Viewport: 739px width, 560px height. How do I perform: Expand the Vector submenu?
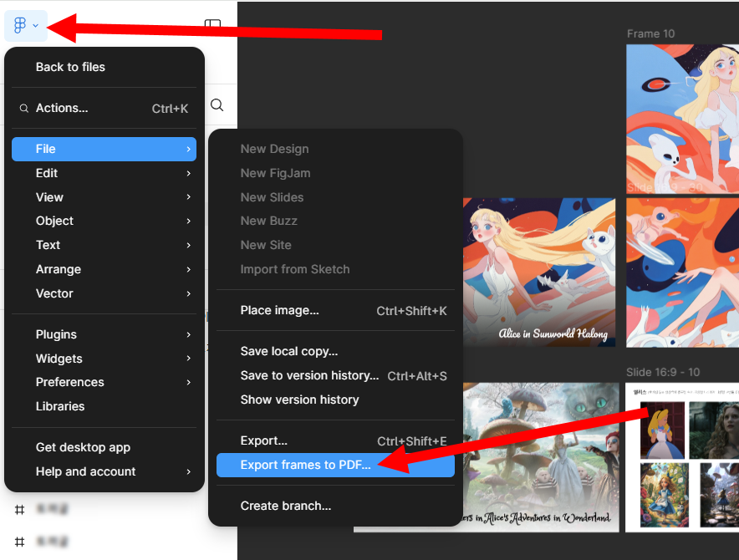tap(104, 293)
